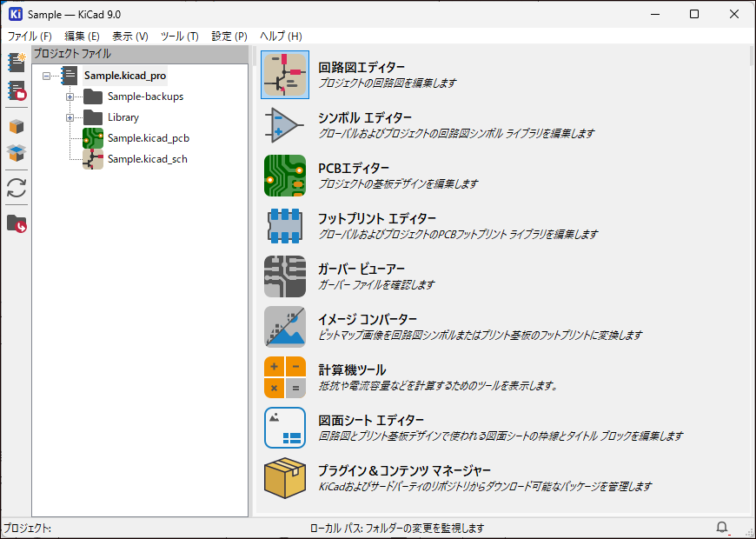Open the フットプリント エディター icon

285,226
